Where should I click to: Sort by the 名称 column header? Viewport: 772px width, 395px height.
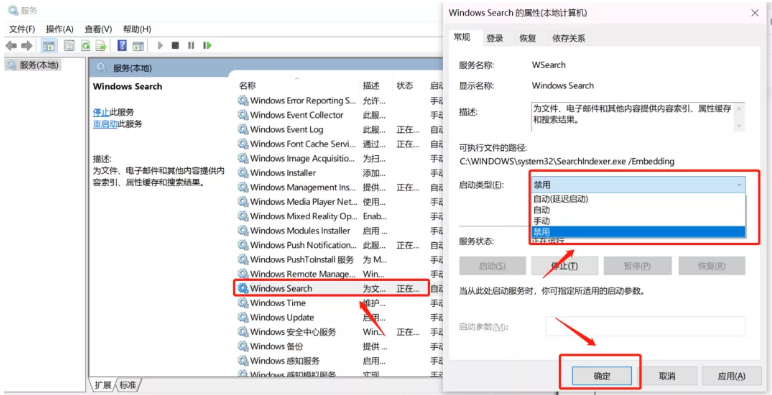pyautogui.click(x=297, y=85)
